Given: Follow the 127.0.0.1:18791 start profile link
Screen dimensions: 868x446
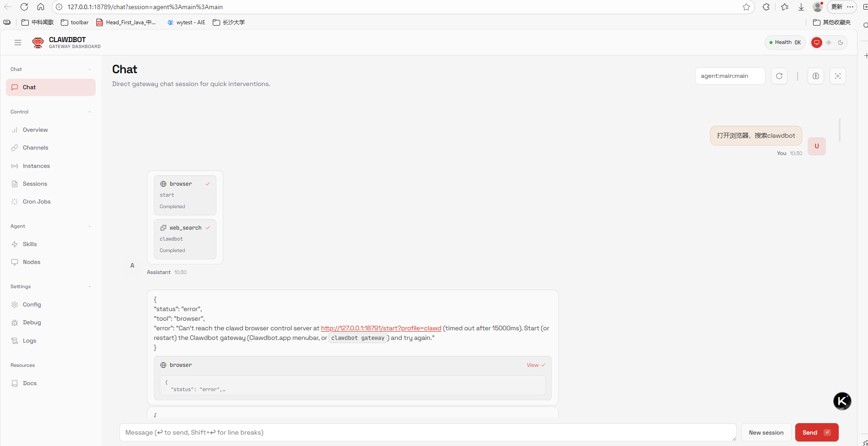Looking at the screenshot, I should coord(381,328).
